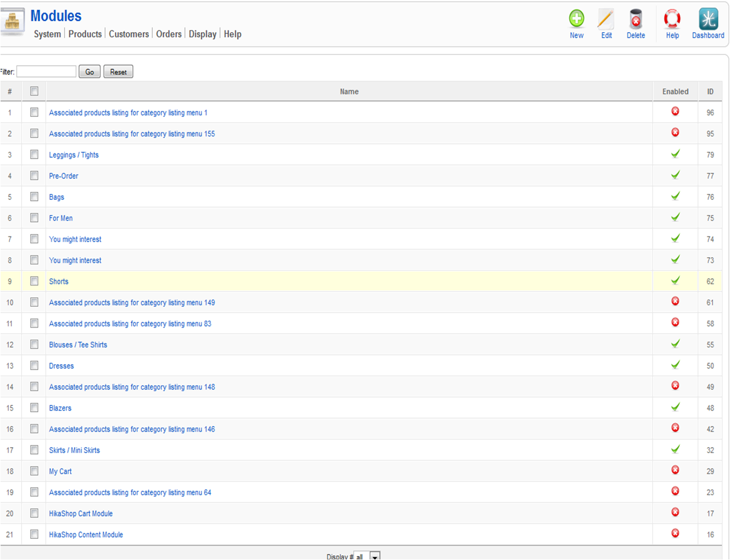Toggle the enabled checkmark for row ID 74
The height and width of the screenshot is (560, 733).
click(x=675, y=238)
